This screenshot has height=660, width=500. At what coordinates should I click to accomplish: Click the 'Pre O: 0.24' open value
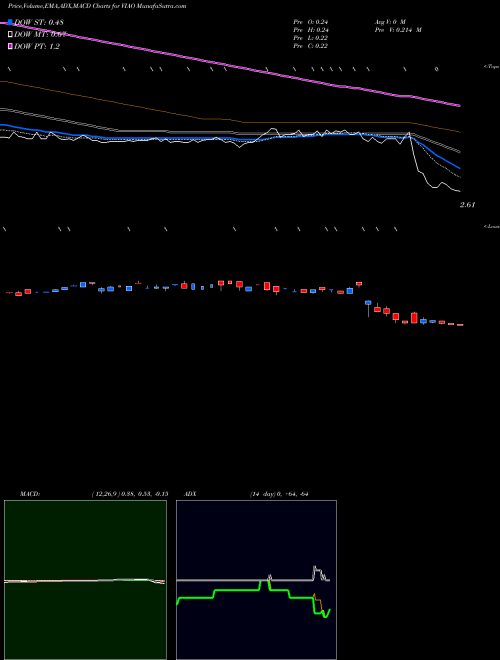tap(311, 22)
